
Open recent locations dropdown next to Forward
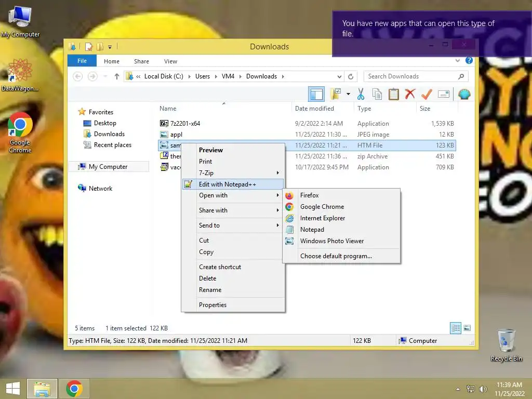click(x=105, y=76)
